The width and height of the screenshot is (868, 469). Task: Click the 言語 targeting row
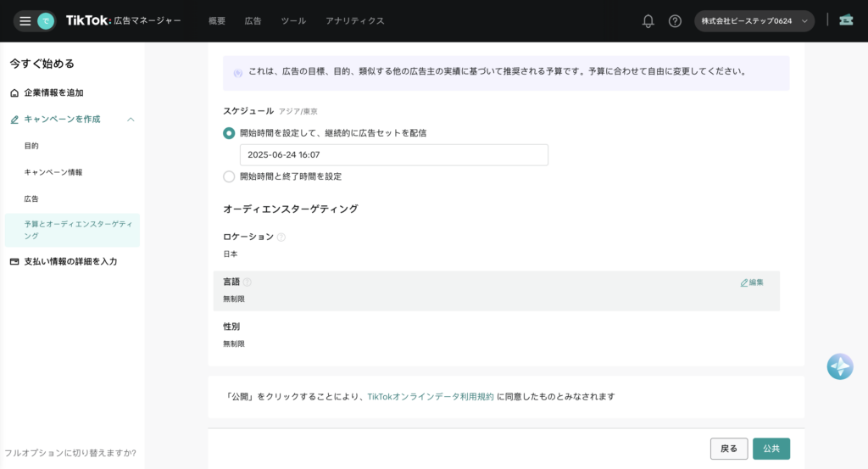[497, 291]
